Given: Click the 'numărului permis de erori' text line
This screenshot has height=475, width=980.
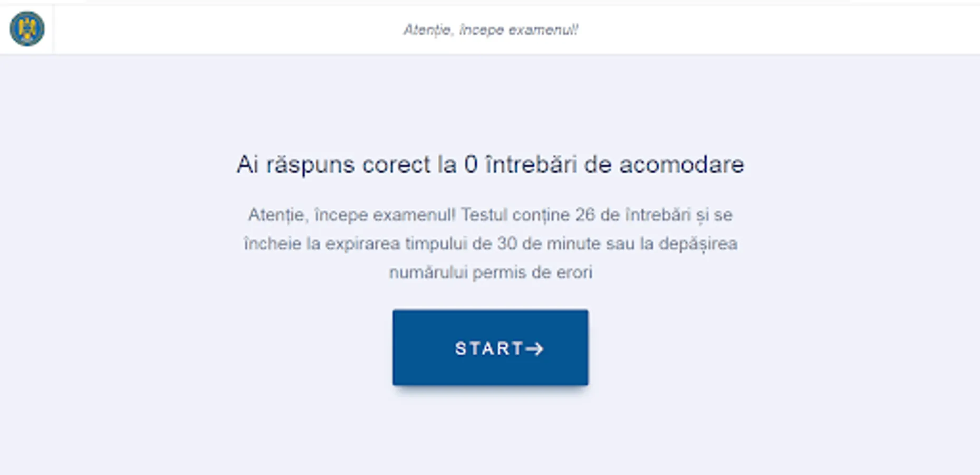Looking at the screenshot, I should point(491,272).
